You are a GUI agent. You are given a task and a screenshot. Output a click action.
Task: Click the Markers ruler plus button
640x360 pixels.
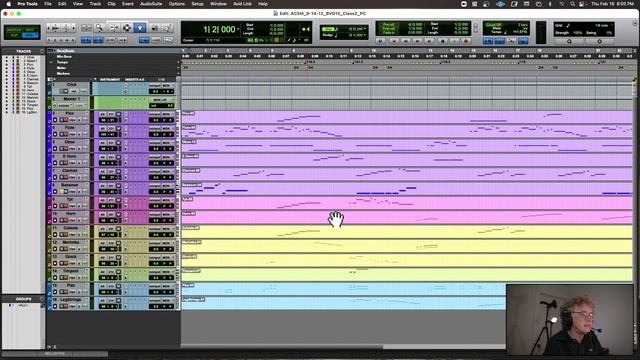pyautogui.click(x=178, y=74)
